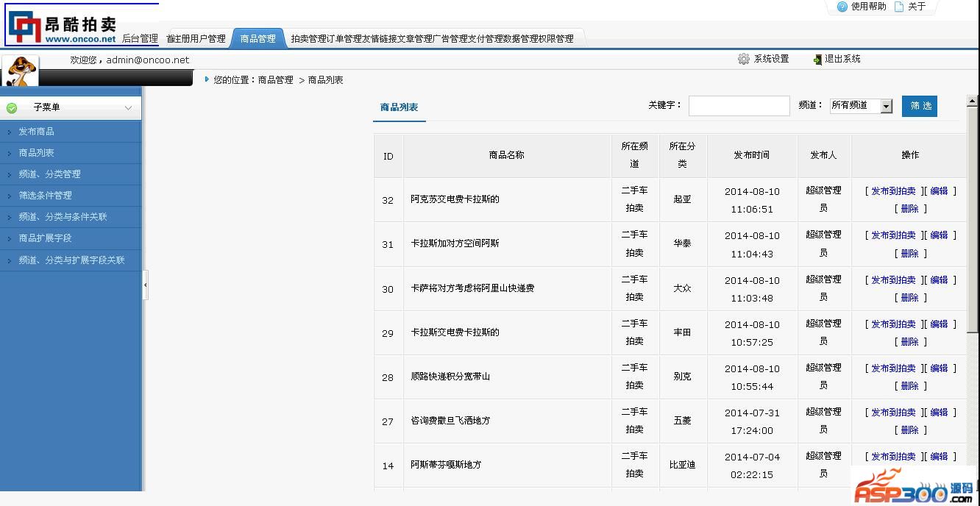Click the 使用帮助 question mark icon
980x506 pixels.
[x=842, y=7]
